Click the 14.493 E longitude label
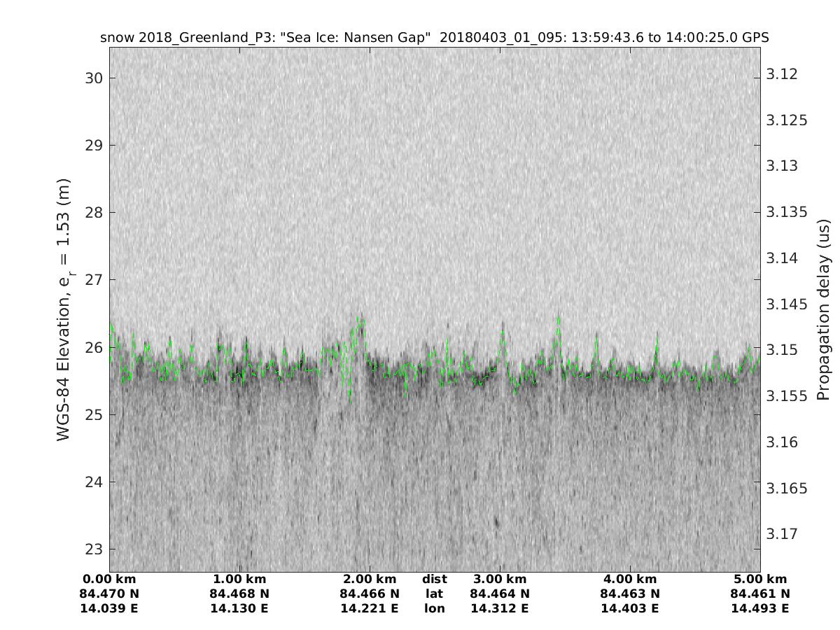 (760, 608)
